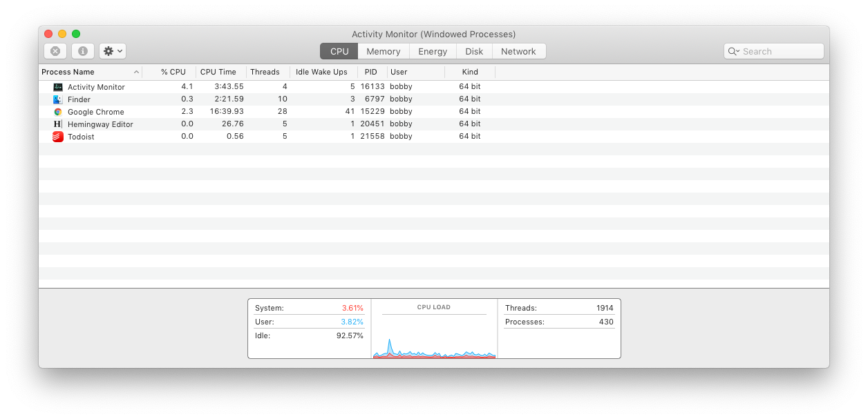Click the Google Chrome icon in the process list

[57, 111]
